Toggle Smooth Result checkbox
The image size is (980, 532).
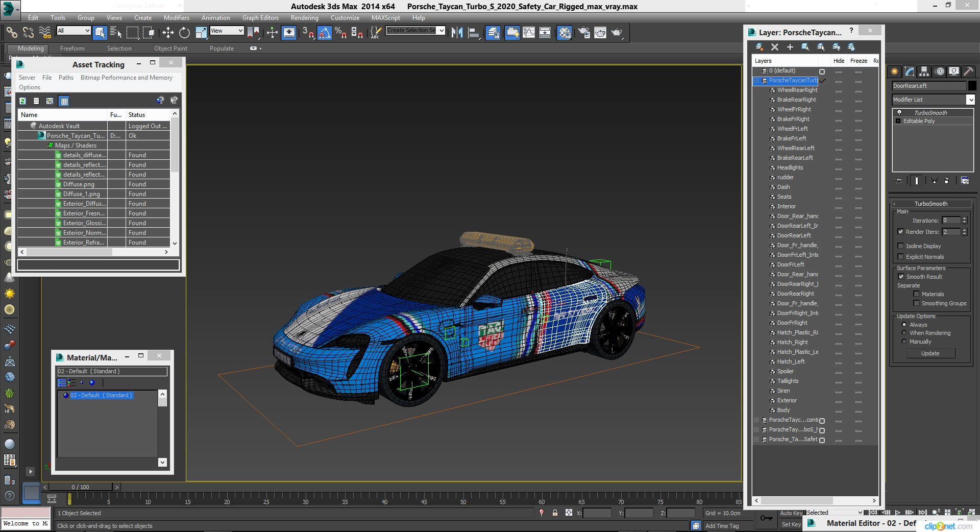(901, 277)
